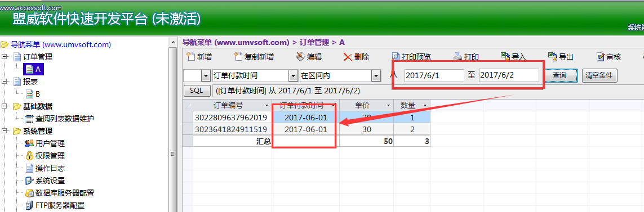Click the 编辑 edit toolbar icon
Image resolution: width=644 pixels, height=212 pixels.
click(x=300, y=57)
